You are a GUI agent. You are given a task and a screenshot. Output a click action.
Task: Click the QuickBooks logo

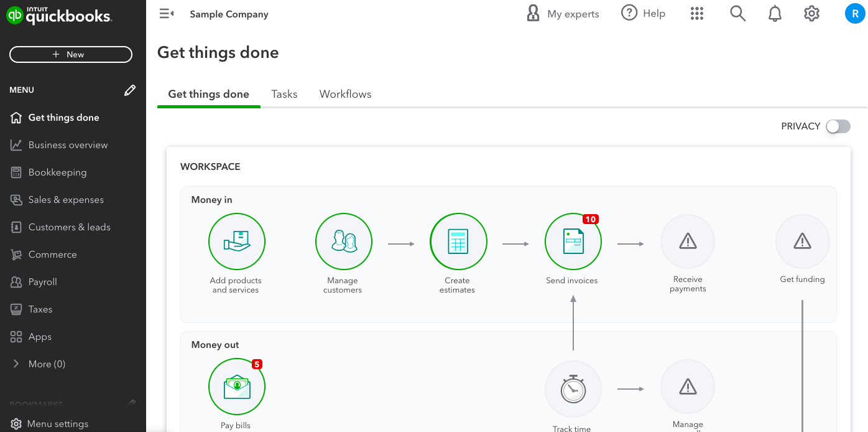tap(59, 15)
